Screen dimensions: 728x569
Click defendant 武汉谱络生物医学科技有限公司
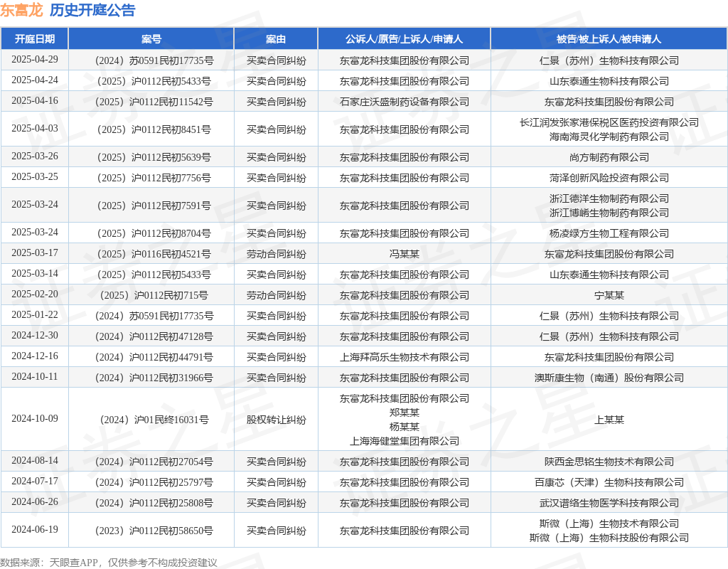coord(609,503)
